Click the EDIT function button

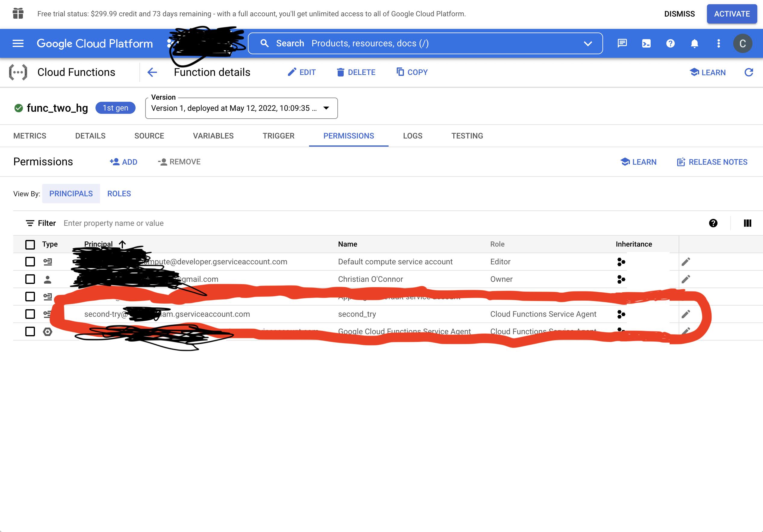click(x=302, y=72)
